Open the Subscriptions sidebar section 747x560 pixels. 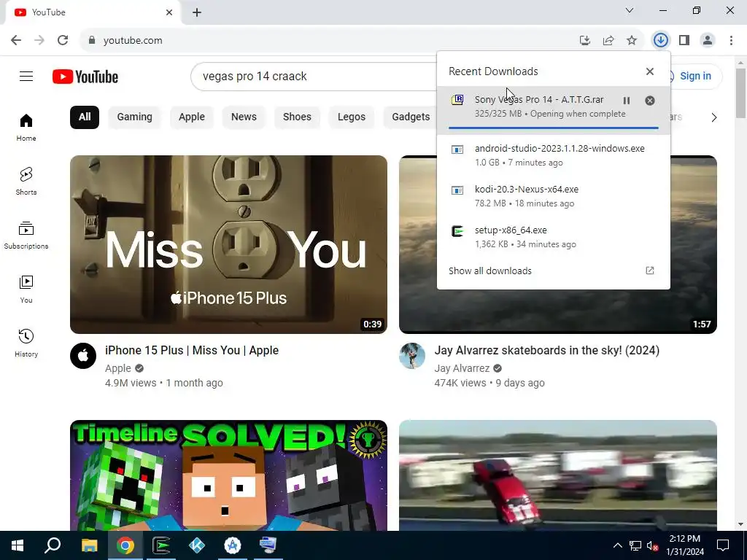(26, 236)
